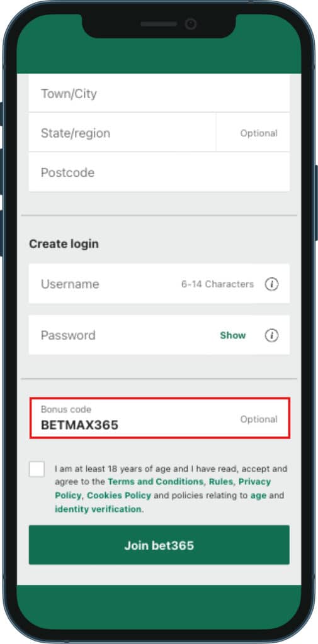
Task: Click the Username info icon
Action: [271, 284]
